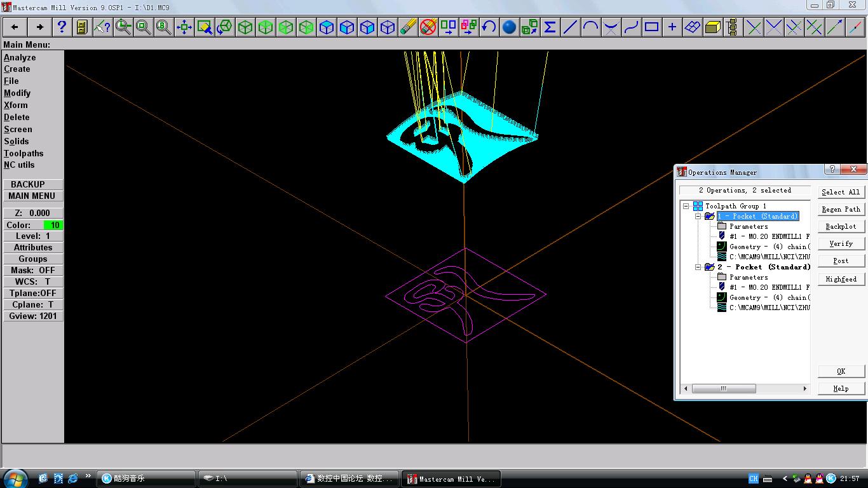868x488 pixels.
Task: Click the Verify button
Action: (841, 243)
